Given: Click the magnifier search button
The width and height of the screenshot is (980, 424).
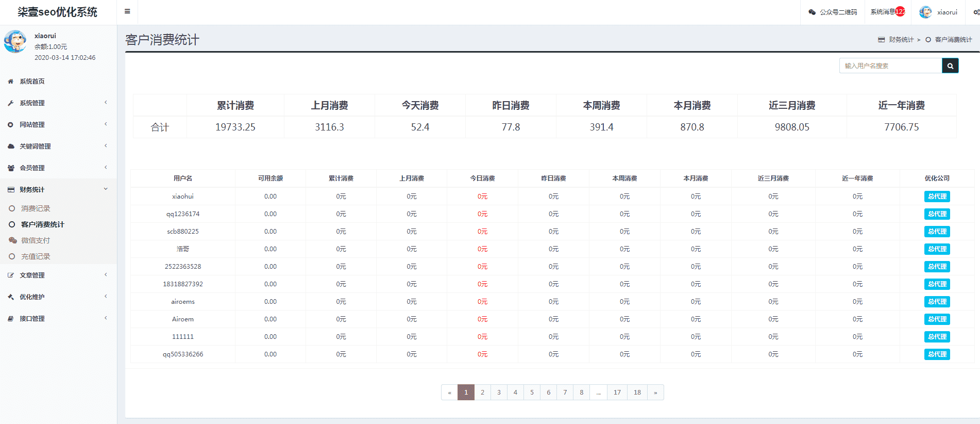Looking at the screenshot, I should pos(950,66).
